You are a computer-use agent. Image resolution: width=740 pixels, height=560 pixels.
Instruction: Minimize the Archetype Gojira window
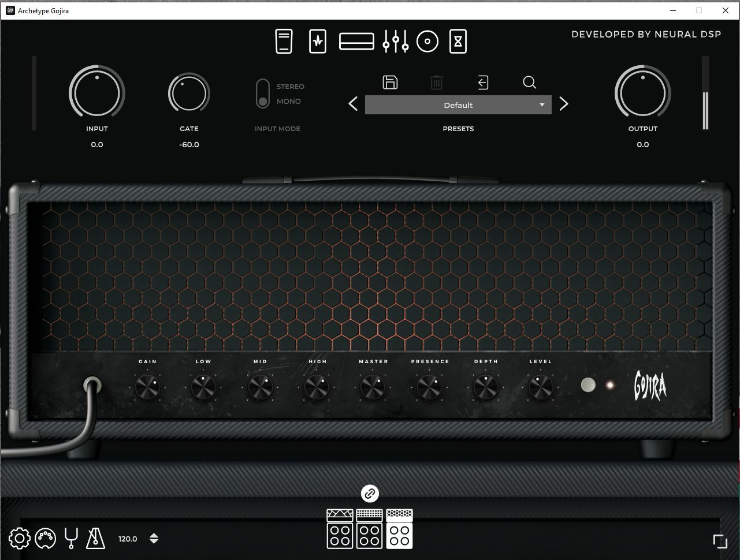pyautogui.click(x=673, y=10)
